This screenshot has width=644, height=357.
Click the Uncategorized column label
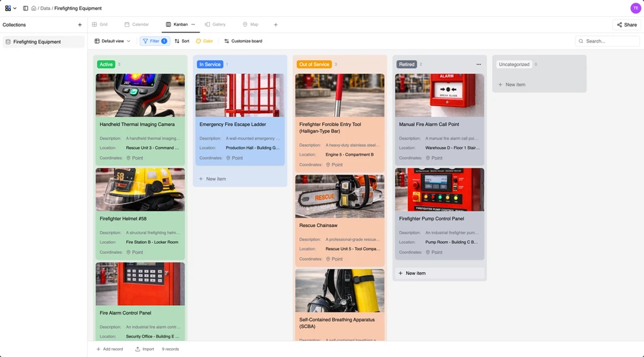514,65
